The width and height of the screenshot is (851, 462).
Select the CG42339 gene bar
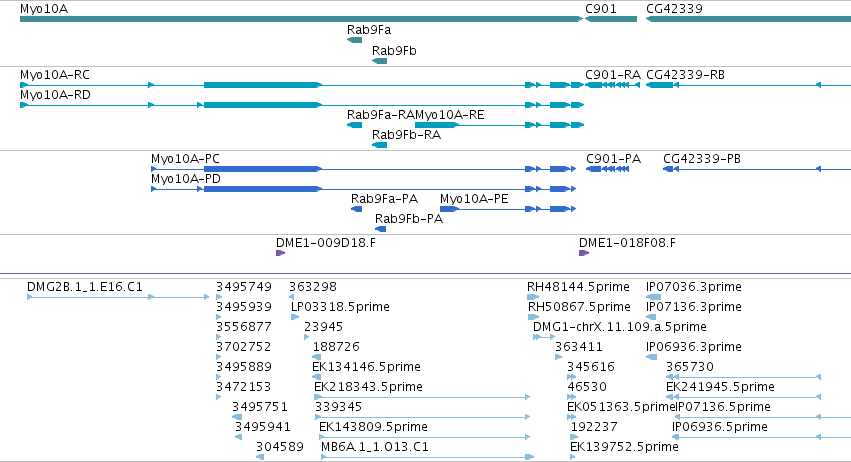coord(748,19)
